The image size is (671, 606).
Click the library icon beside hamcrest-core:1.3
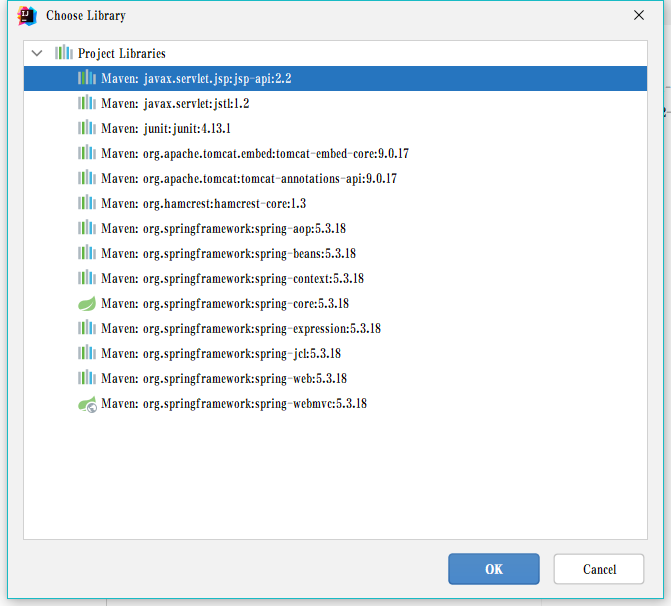pos(87,203)
